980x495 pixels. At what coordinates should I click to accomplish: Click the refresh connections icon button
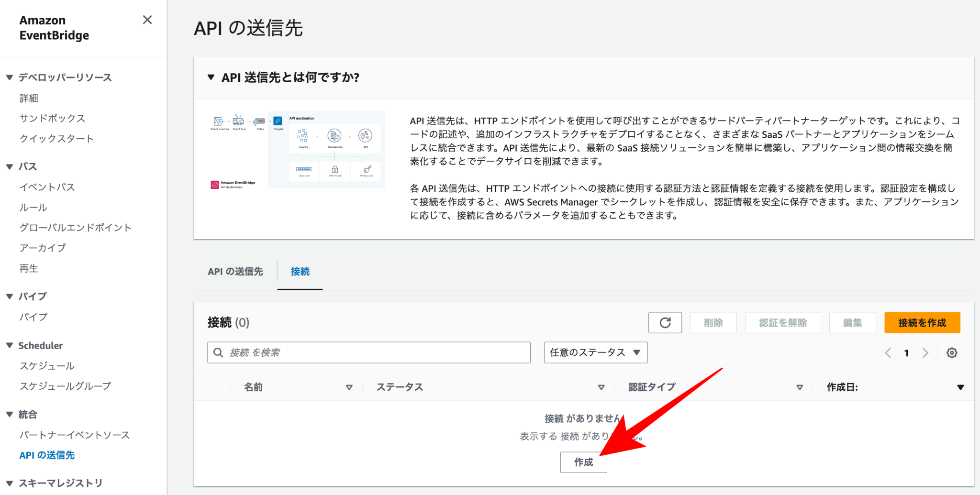pyautogui.click(x=665, y=323)
